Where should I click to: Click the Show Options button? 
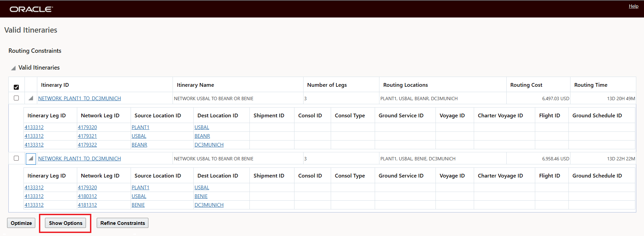[x=65, y=223]
